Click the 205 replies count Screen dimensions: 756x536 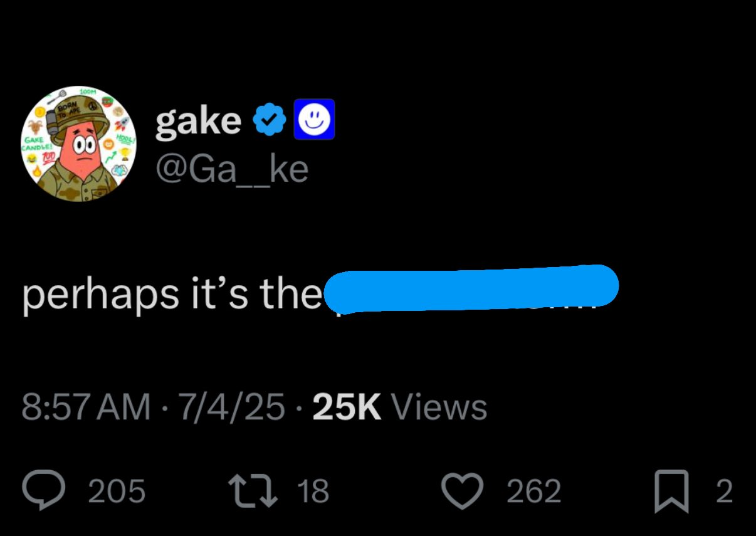(x=117, y=491)
